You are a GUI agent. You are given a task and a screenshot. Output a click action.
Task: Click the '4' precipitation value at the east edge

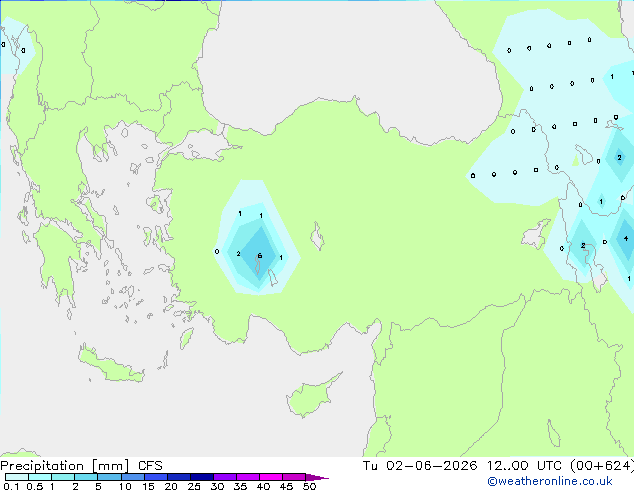pyautogui.click(x=626, y=239)
